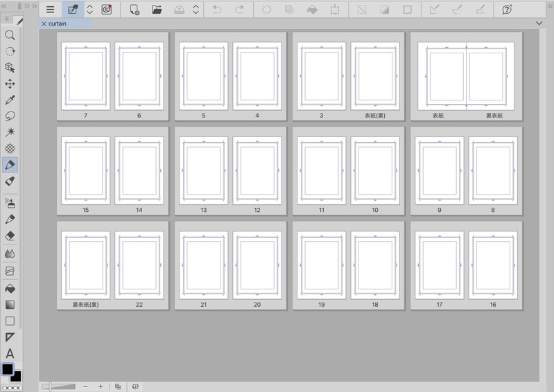Click the Deselect icon
This screenshot has width=554, height=392.
[x=362, y=10]
